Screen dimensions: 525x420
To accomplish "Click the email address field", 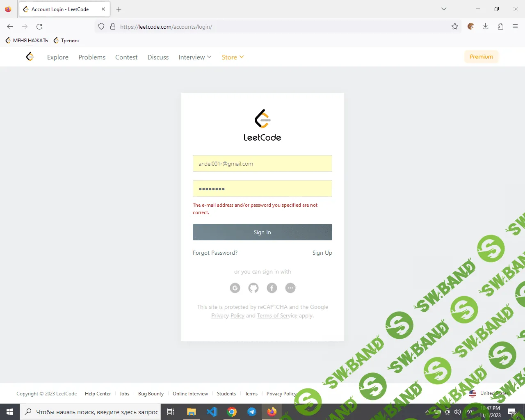I will [262, 164].
